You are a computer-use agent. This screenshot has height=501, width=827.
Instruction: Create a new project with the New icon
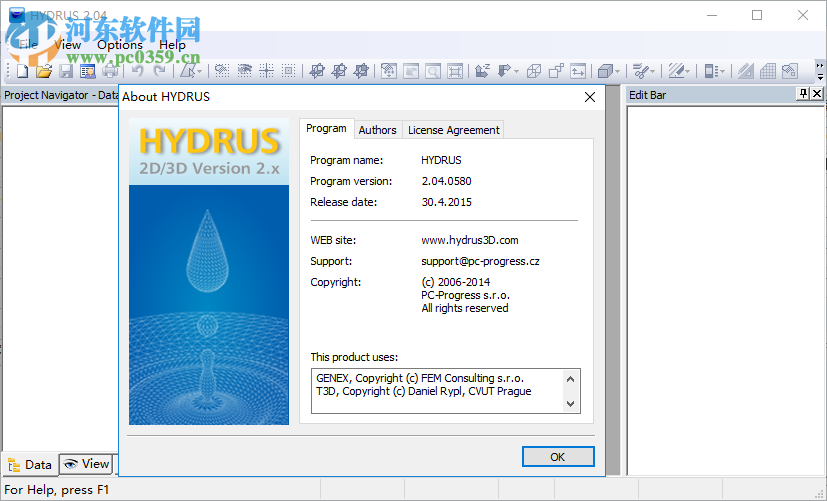tap(22, 71)
